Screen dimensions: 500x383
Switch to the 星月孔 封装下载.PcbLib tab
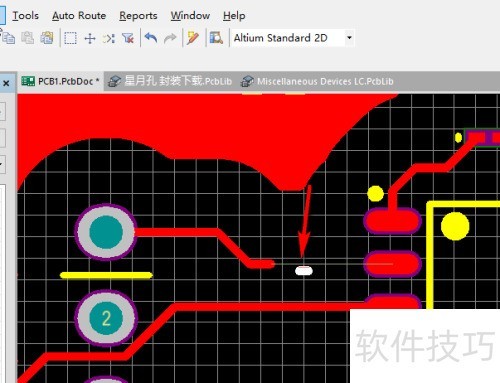170,81
